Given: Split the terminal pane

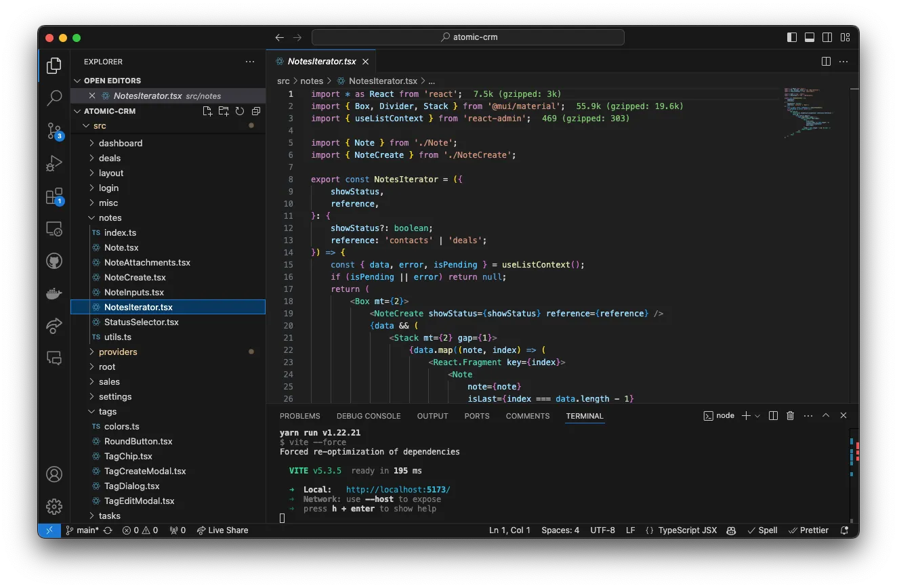Looking at the screenshot, I should click(773, 415).
